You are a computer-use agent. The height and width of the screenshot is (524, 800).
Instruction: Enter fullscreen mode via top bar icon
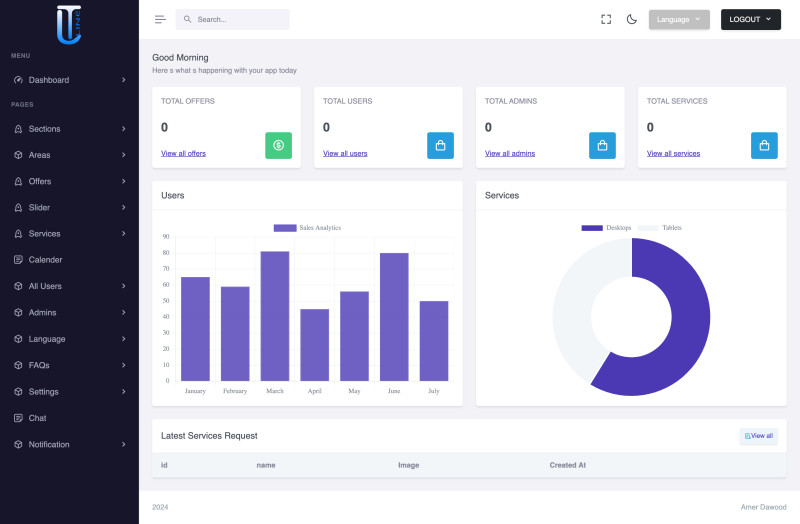pyautogui.click(x=606, y=19)
